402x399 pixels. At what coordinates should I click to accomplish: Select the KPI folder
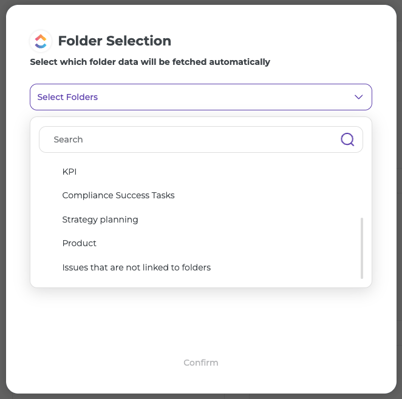click(x=69, y=172)
